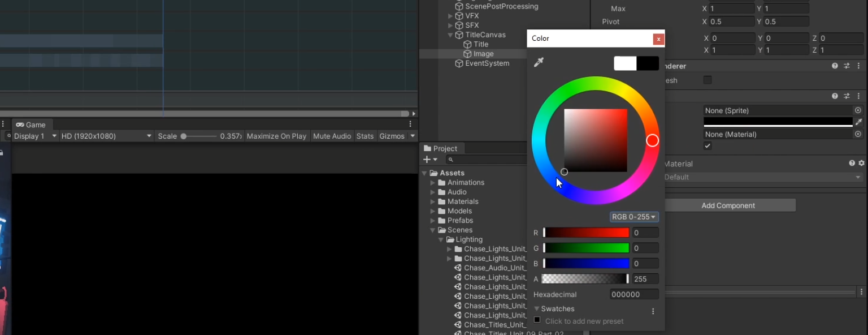Viewport: 868px width, 335px height.
Task: Select the Project tab
Action: tap(440, 149)
